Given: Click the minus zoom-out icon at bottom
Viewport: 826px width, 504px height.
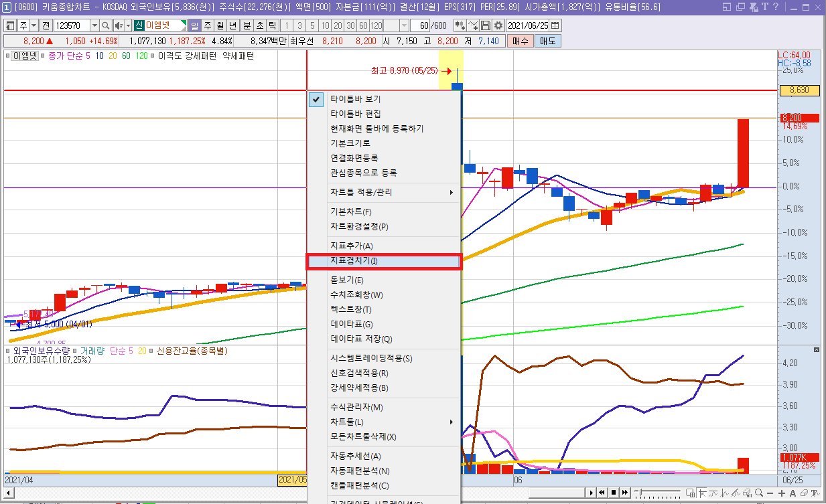Looking at the screenshot, I should (x=770, y=494).
